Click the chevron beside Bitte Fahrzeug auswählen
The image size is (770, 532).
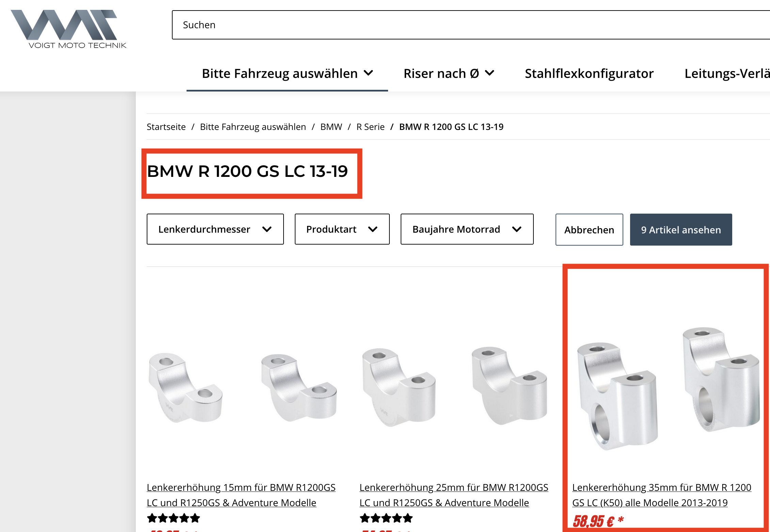tap(368, 73)
